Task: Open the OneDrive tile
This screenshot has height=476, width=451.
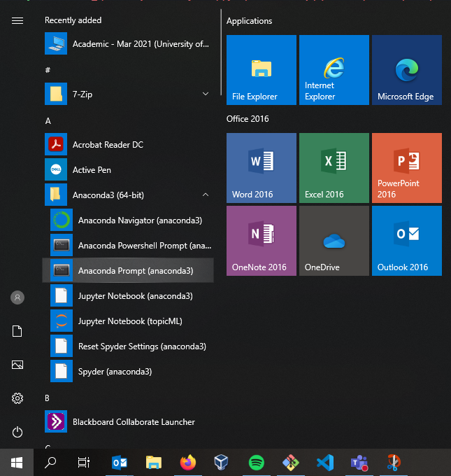Action: tap(334, 241)
